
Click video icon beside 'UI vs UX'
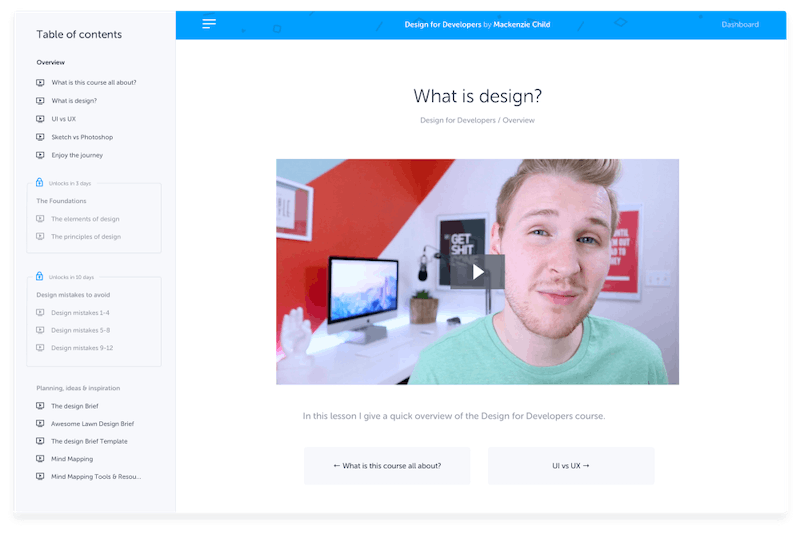40,119
